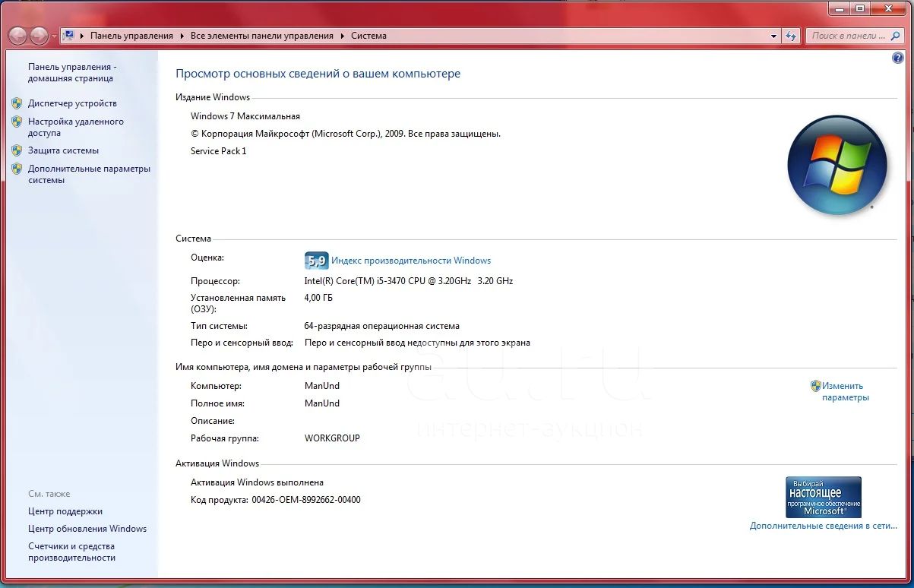The height and width of the screenshot is (588, 914).
Task: Close the System window
Action: point(890,8)
